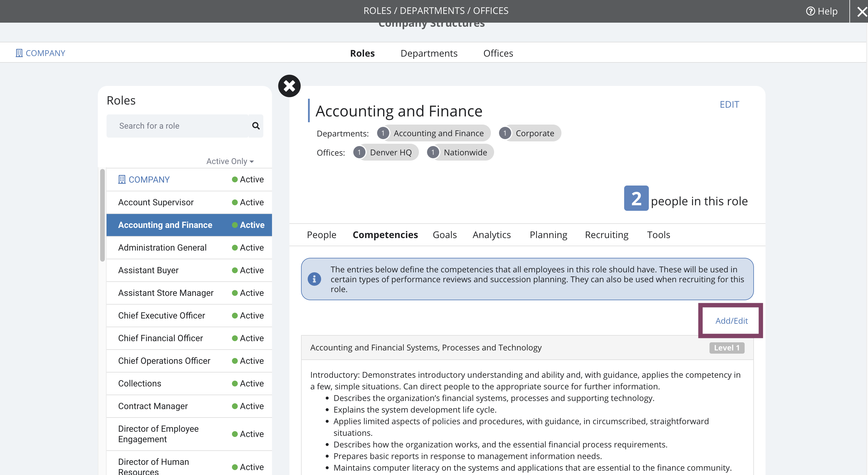Click the Level 1 competency badge
This screenshot has height=475, width=868.
(727, 348)
